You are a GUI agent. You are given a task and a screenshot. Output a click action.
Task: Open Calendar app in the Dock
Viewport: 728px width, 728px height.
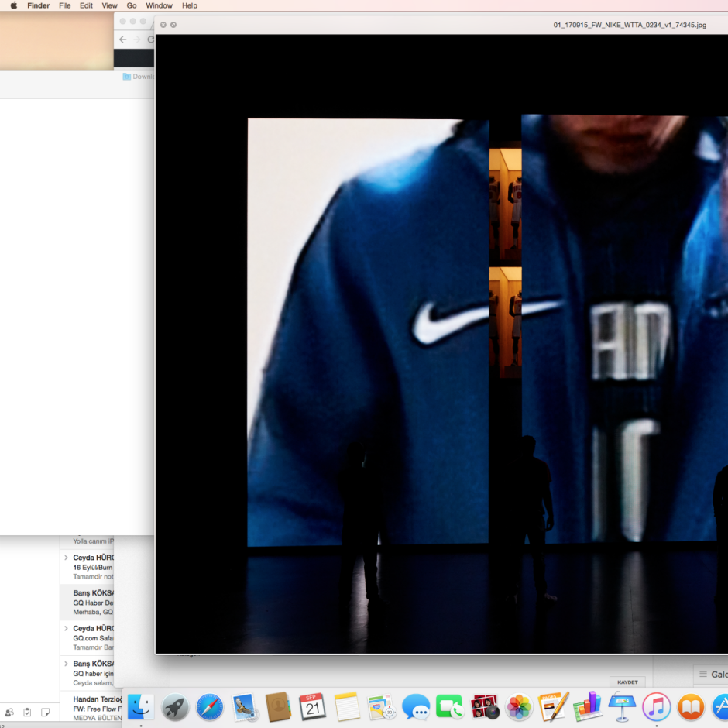pyautogui.click(x=312, y=706)
